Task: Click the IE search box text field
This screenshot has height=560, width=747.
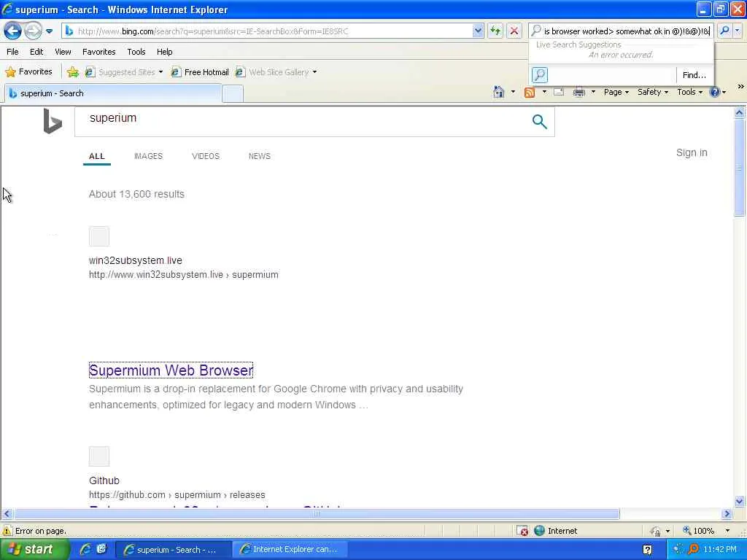Action: pos(627,31)
